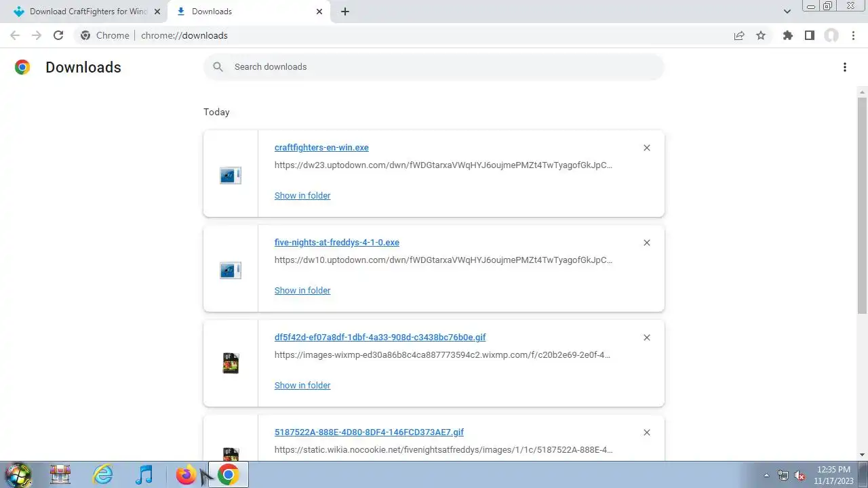Expand the tab search chevron
Image resolution: width=868 pixels, height=488 pixels.
[787, 12]
